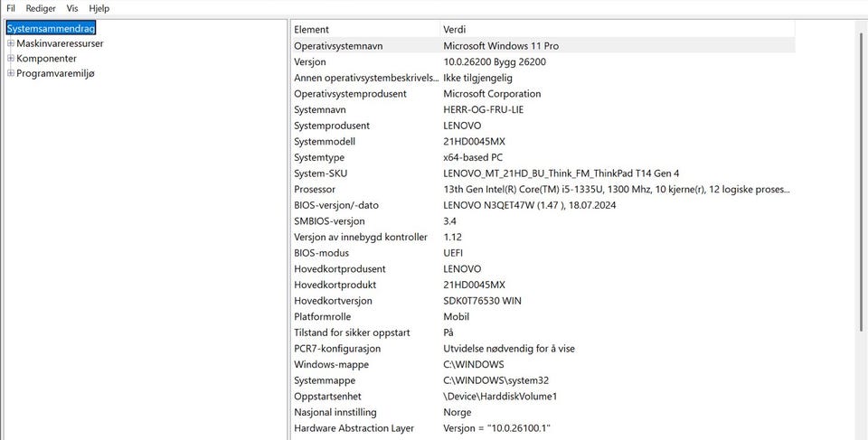Image resolution: width=868 pixels, height=440 pixels.
Task: Open the Fil menu
Action: [x=11, y=8]
